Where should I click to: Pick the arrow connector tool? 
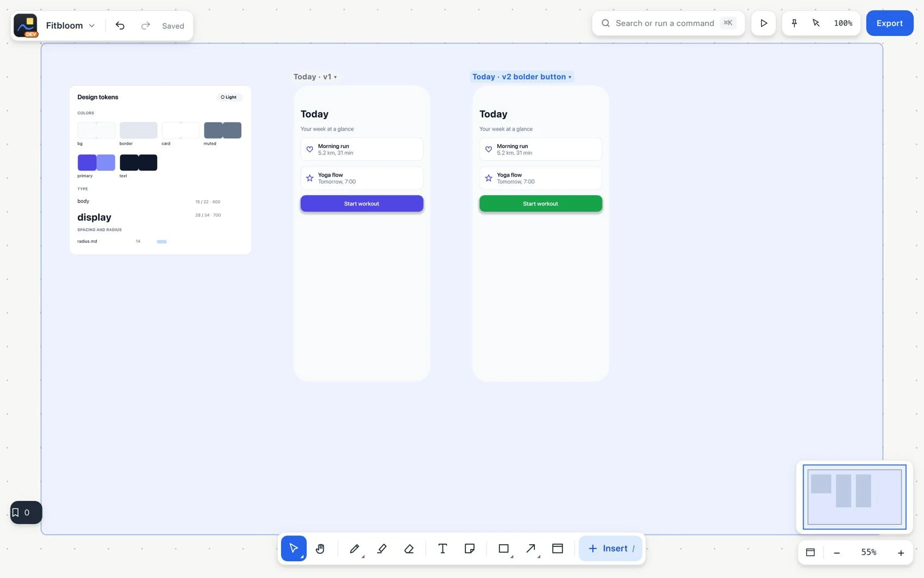531,548
